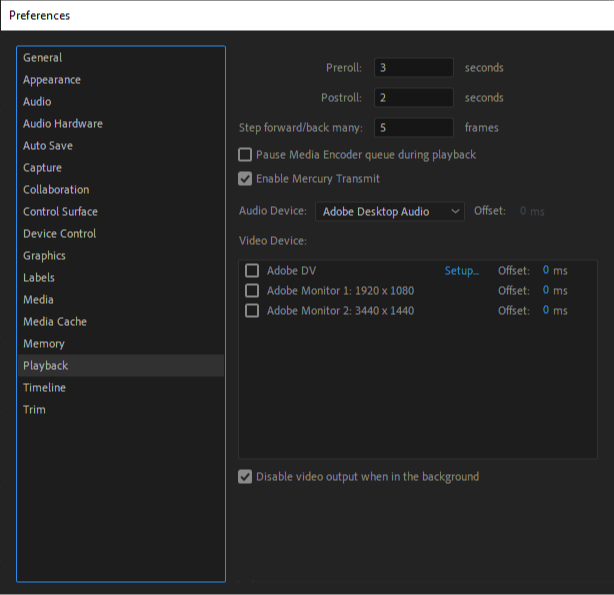Click the Postroll seconds field

tap(414, 98)
